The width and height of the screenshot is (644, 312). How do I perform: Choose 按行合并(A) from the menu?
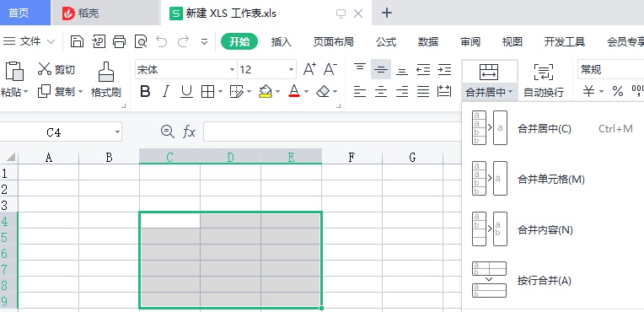553,280
